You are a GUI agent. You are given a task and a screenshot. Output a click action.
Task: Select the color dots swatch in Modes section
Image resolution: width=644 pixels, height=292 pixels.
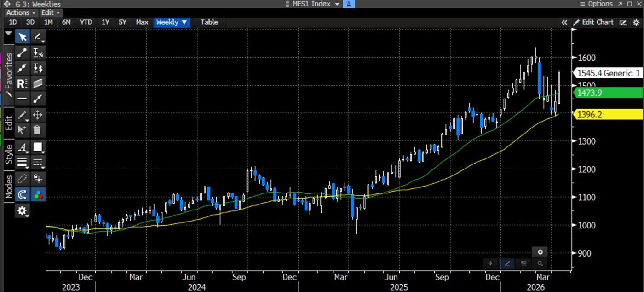[x=37, y=194]
